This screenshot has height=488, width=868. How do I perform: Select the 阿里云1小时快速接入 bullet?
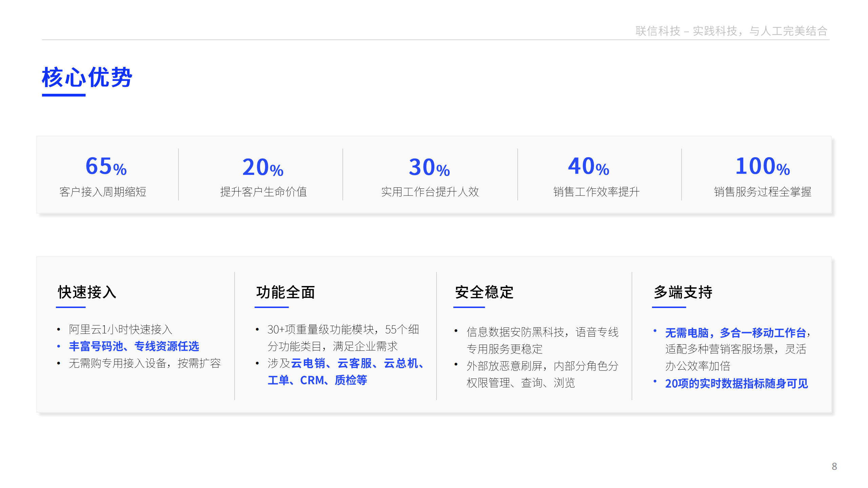point(120,329)
